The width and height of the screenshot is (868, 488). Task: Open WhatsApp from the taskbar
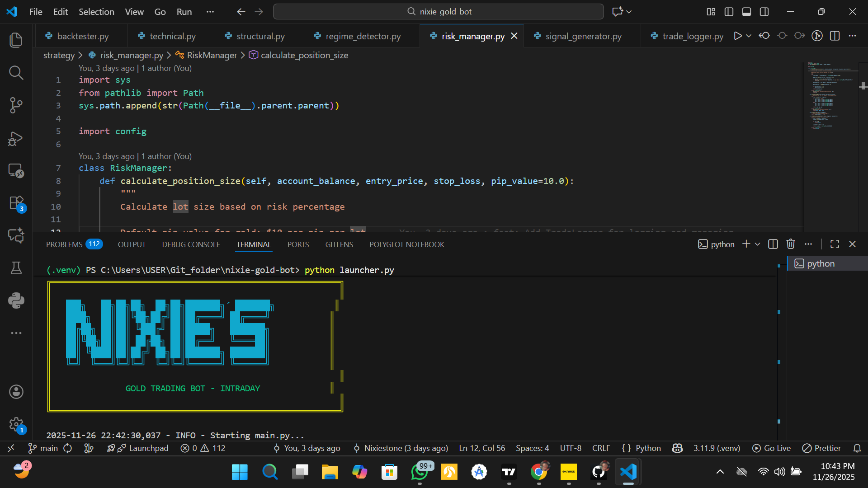coord(420,472)
